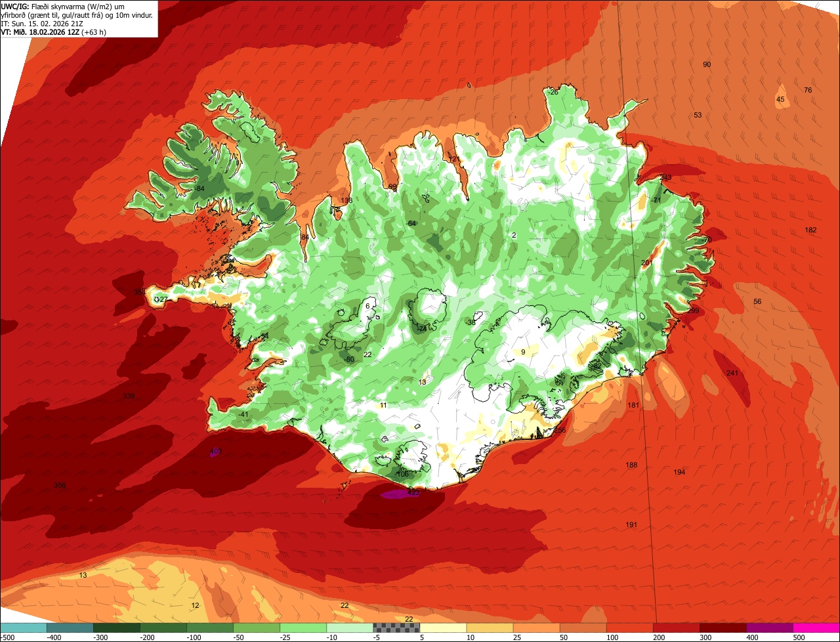
Task: Click the light green legend swatch above -25
Action: 303,628
